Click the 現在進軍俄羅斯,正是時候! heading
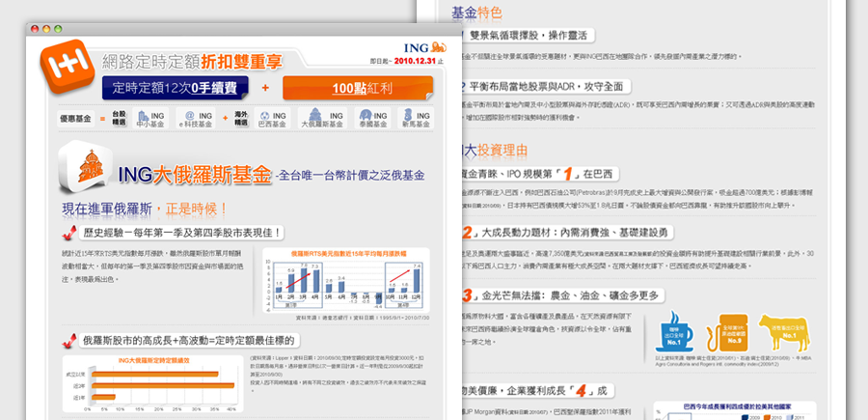Viewport: 868px width, 420px height. tap(145, 210)
